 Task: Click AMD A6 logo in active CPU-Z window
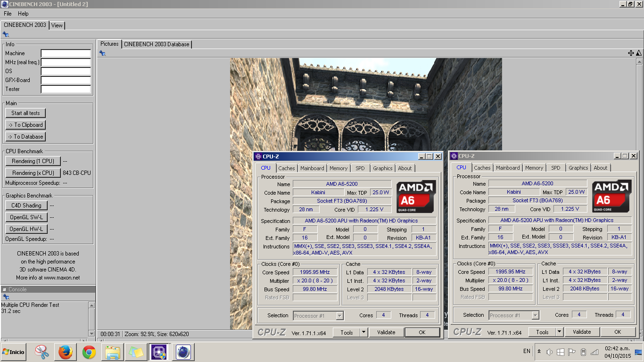point(416,197)
